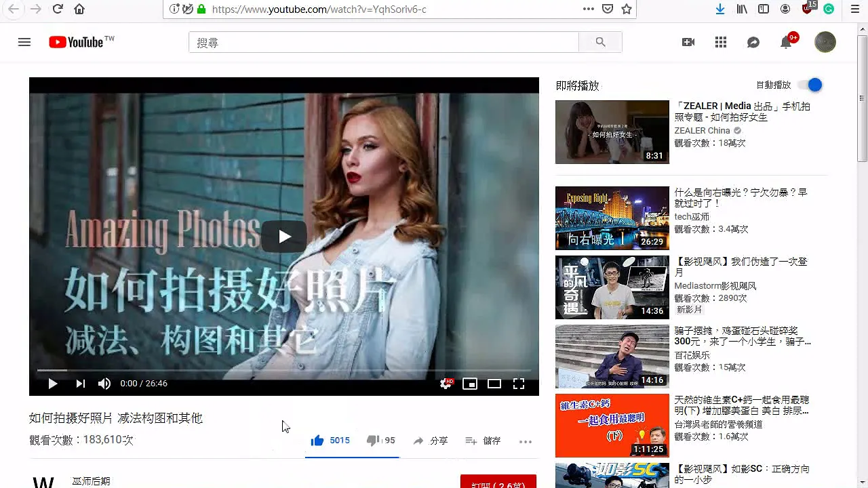
Task: Open the YouTube apps grid
Action: (721, 42)
